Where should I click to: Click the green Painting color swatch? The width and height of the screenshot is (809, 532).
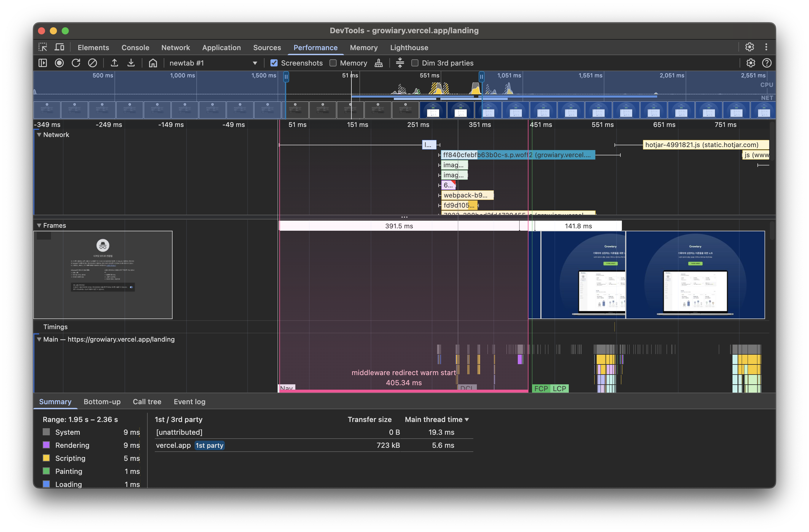[x=47, y=471]
